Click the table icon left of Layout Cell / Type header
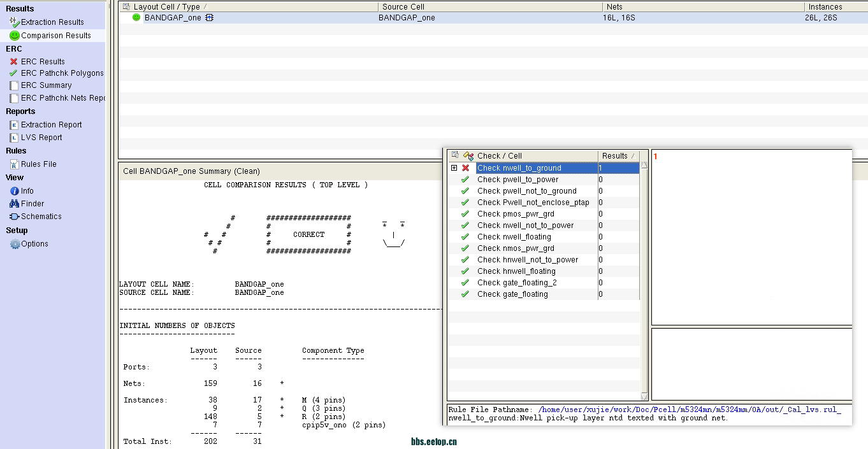This screenshot has width=868, height=449. tap(126, 7)
